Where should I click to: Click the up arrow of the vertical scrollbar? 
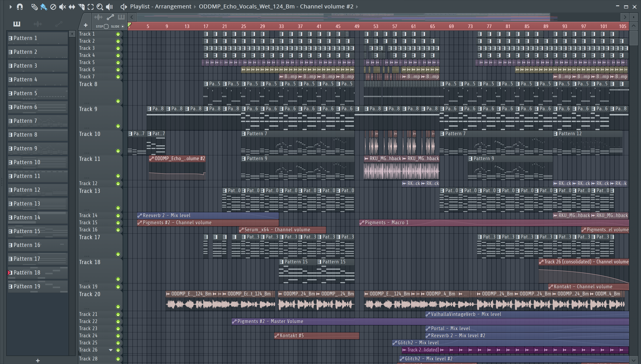(x=633, y=26)
